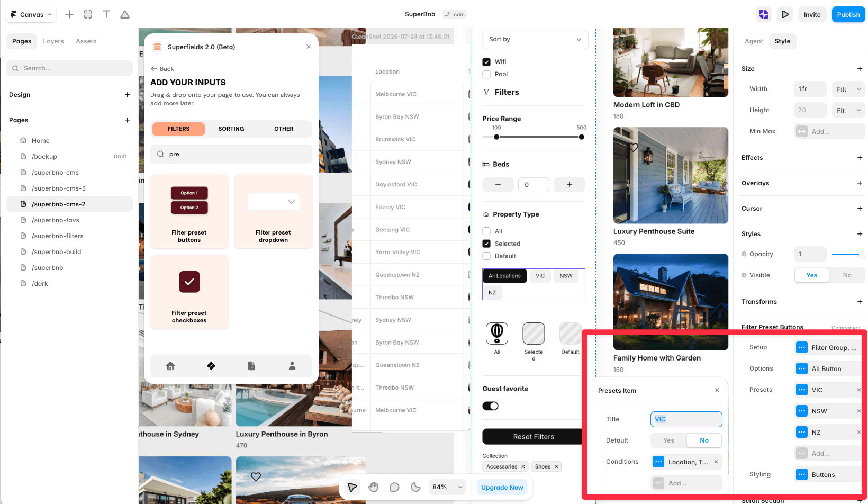Screen dimensions: 868x504
Task: Select the hand pan tool
Action: pyautogui.click(x=374, y=487)
